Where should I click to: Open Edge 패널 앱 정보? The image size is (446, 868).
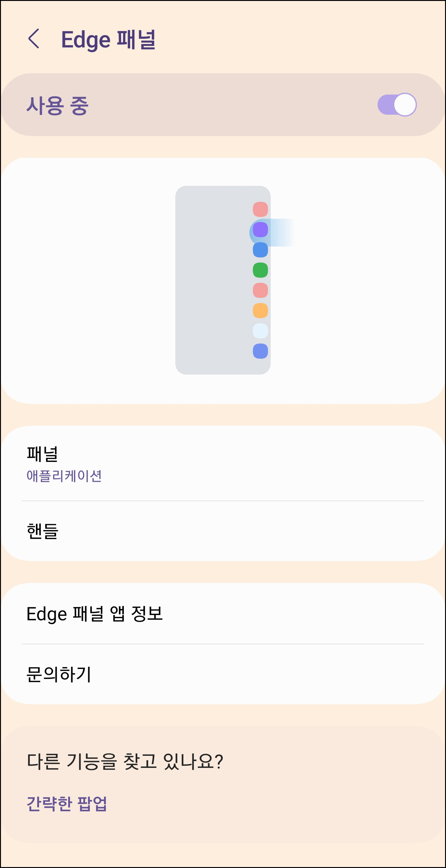click(x=223, y=613)
